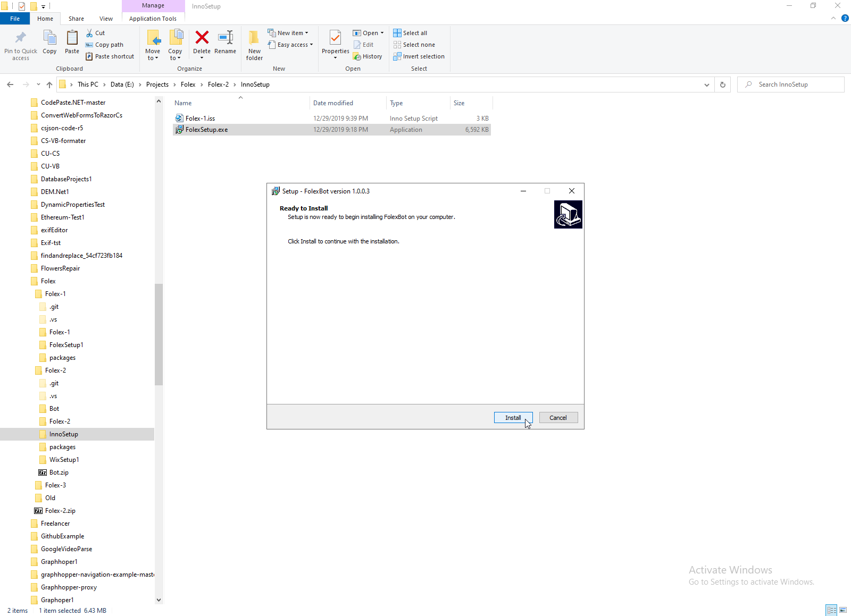Select the Folex-1.iss file
The image size is (851, 616).
pyautogui.click(x=200, y=119)
